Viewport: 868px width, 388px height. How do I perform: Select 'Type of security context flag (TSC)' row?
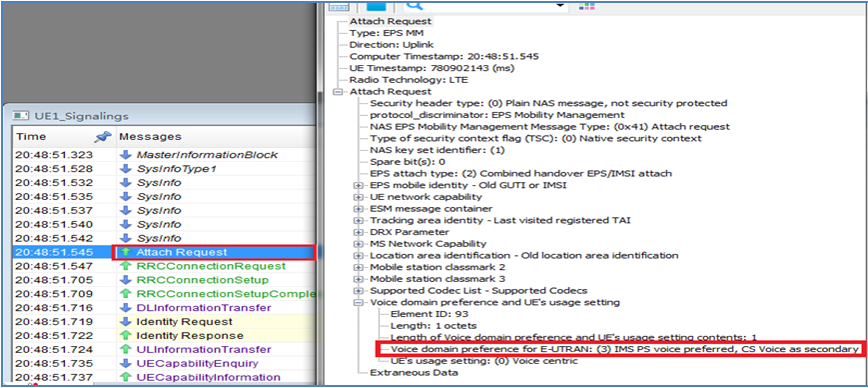click(535, 138)
